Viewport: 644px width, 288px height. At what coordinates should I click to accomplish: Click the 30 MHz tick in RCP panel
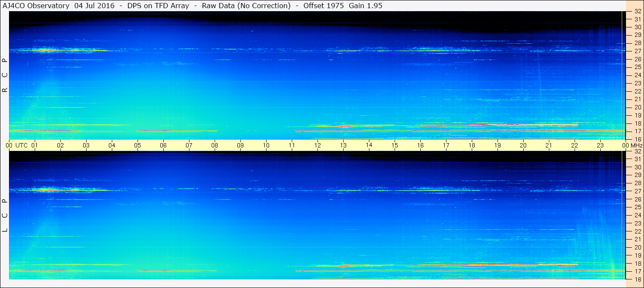coord(637,27)
